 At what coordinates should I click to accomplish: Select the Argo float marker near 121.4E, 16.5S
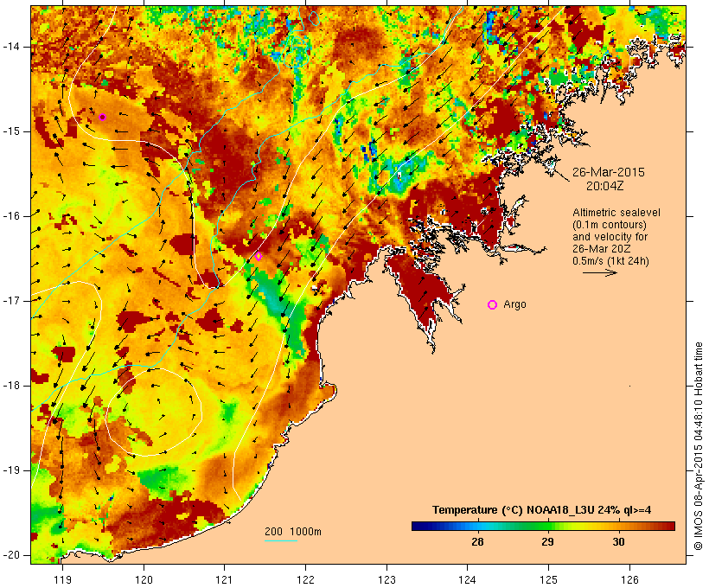tap(259, 257)
